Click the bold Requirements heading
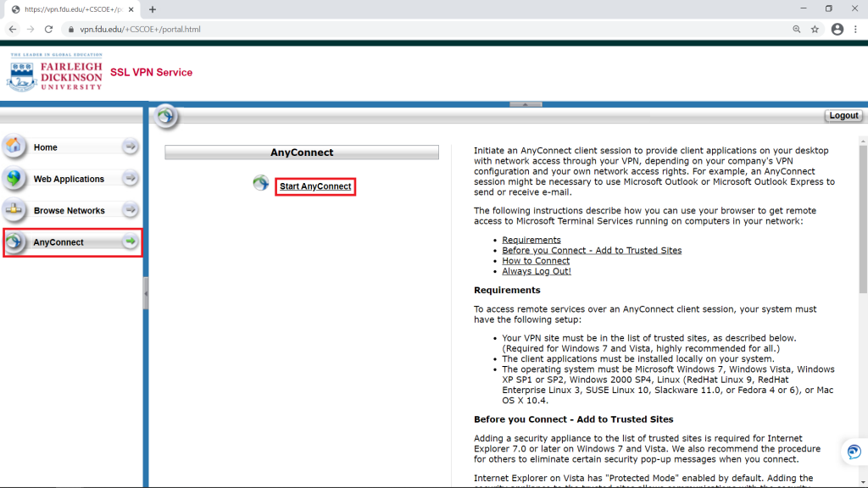 pos(507,291)
